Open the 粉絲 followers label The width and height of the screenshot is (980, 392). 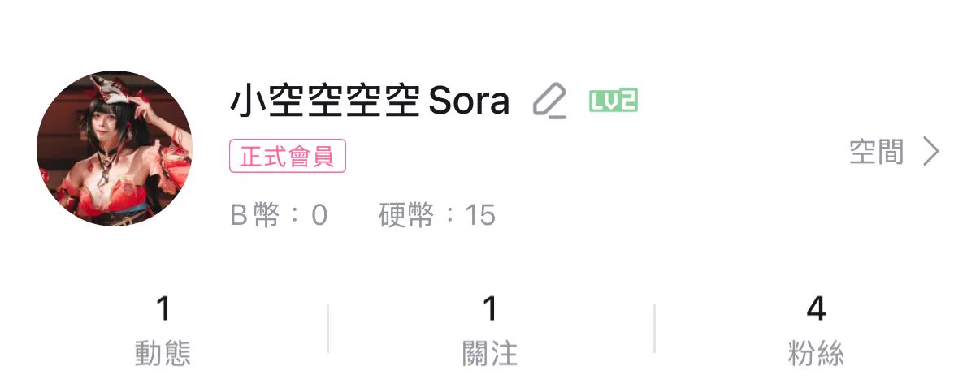coord(816,354)
